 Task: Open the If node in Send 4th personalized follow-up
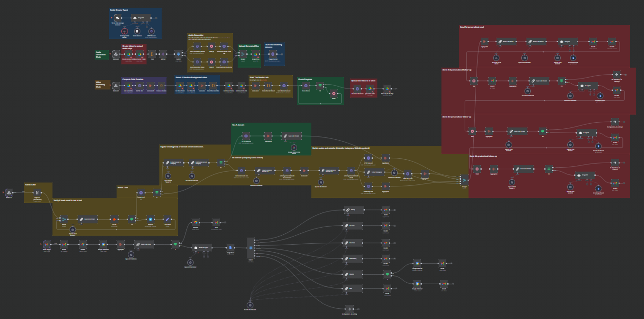(x=549, y=169)
